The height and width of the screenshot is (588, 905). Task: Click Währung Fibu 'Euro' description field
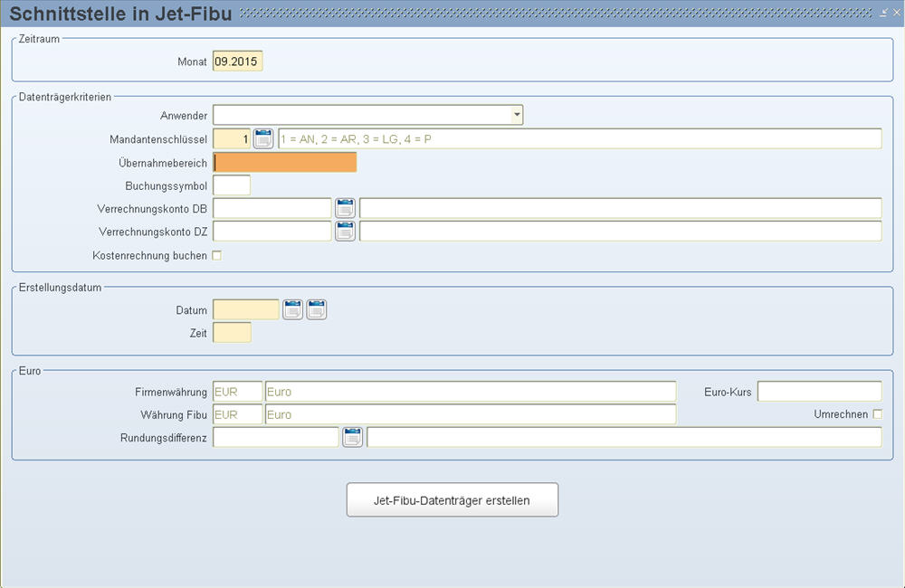[x=471, y=414]
